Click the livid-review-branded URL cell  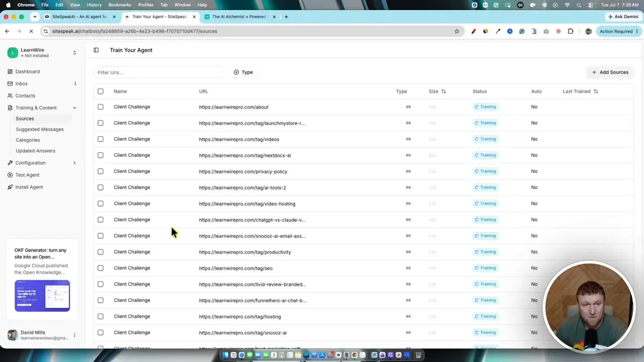coord(252,284)
